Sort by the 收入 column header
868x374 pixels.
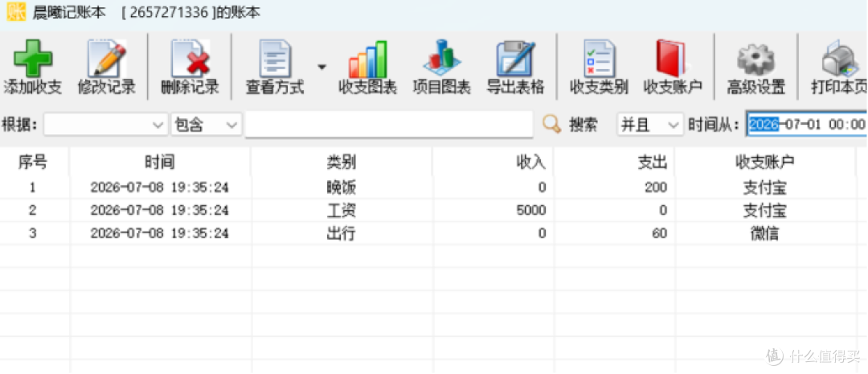(493, 162)
